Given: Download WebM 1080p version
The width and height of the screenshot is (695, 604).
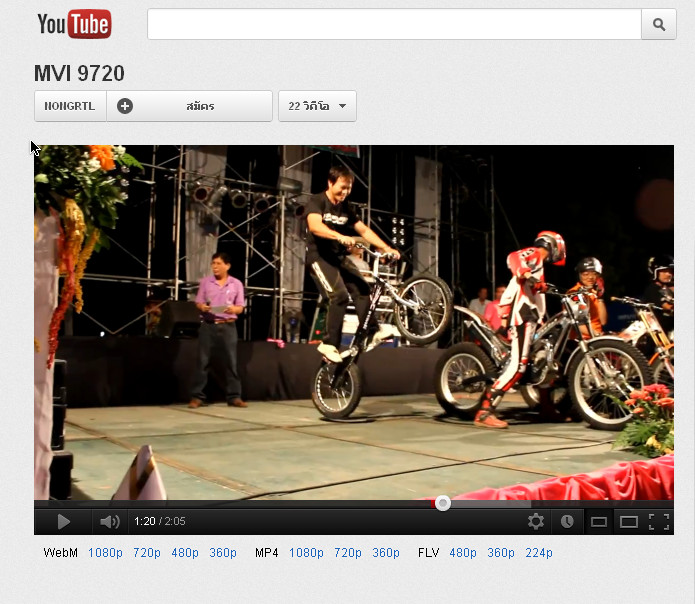Looking at the screenshot, I should pos(106,553).
